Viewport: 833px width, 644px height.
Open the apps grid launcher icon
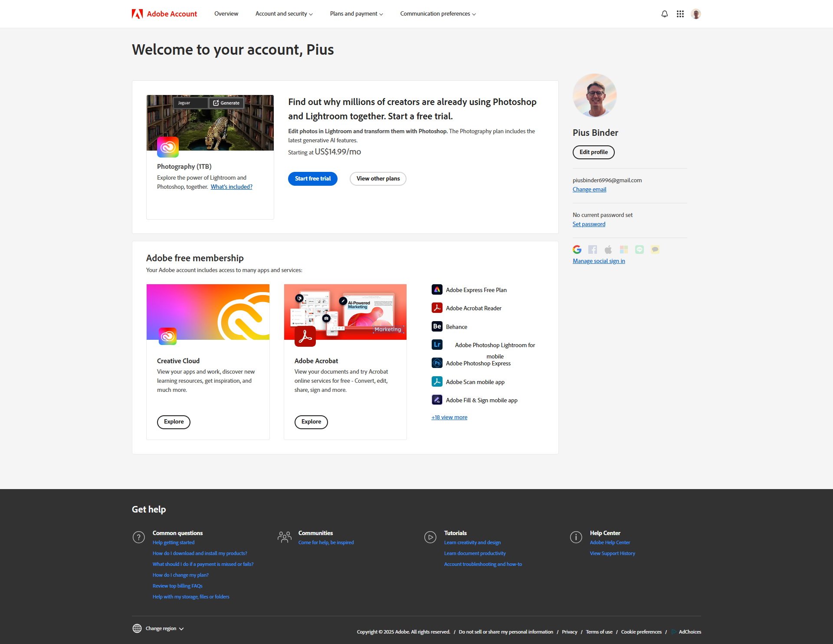680,14
